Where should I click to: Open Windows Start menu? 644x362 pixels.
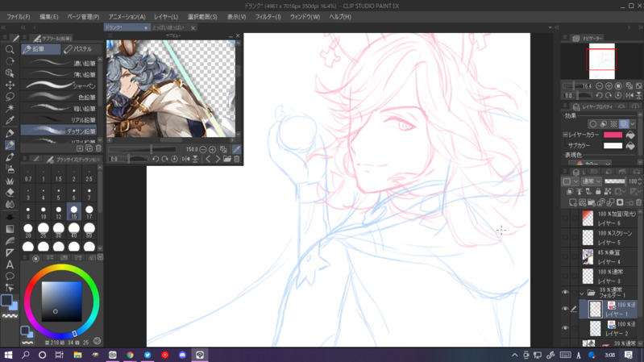8,355
